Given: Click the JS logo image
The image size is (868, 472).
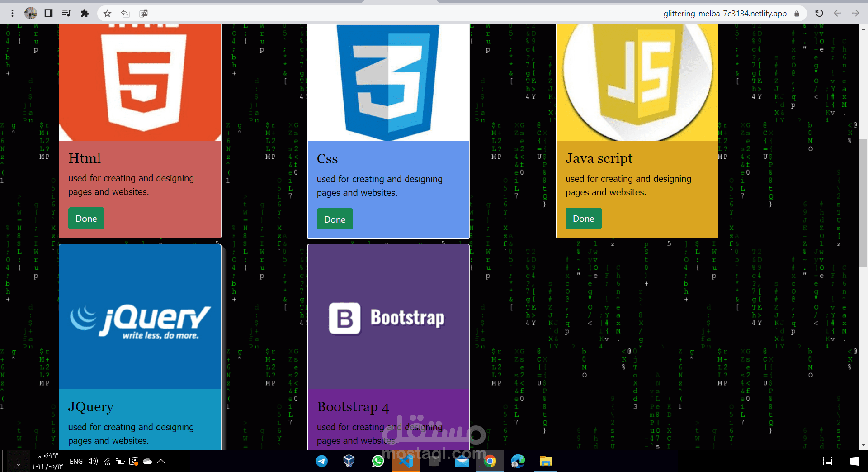Looking at the screenshot, I should tap(637, 82).
